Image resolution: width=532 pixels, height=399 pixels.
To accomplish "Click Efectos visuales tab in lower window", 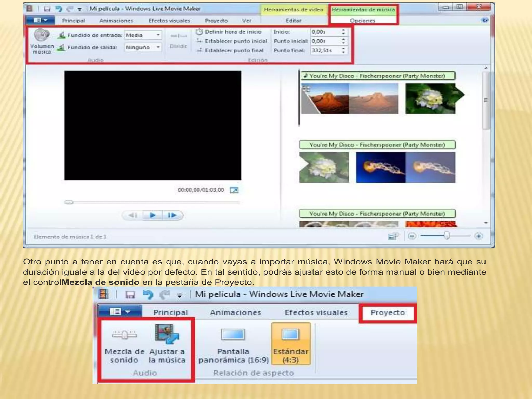I will click(x=316, y=312).
